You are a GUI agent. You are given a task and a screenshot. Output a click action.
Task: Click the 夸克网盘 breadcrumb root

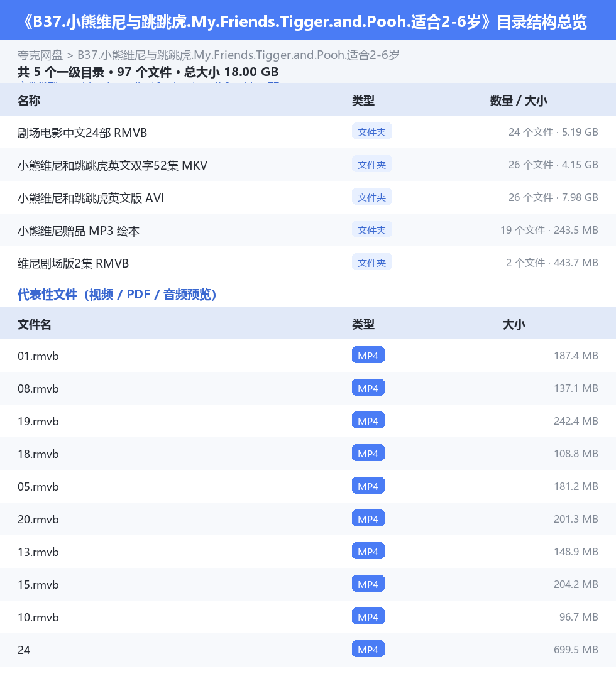click(40, 55)
